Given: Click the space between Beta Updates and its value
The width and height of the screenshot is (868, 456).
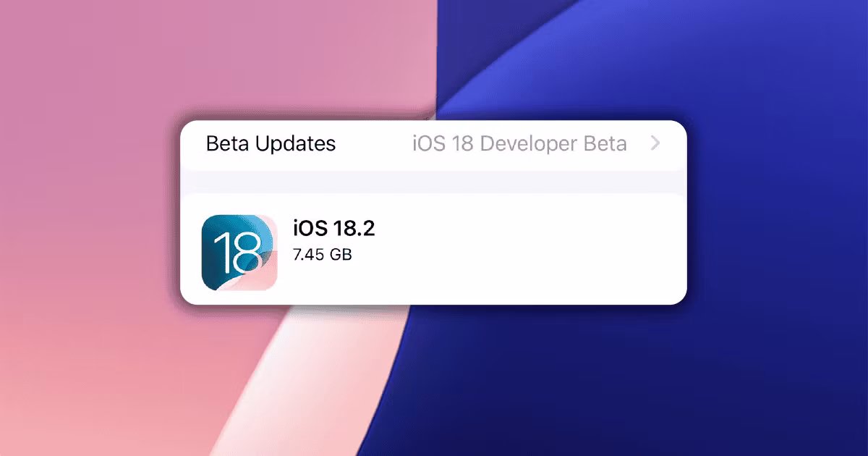Looking at the screenshot, I should 373,144.
